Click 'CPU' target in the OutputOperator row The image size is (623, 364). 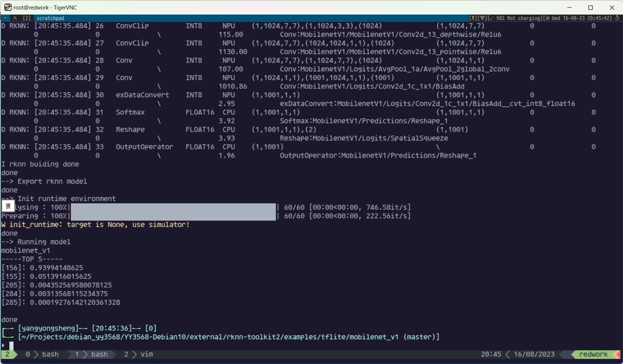[229, 147]
